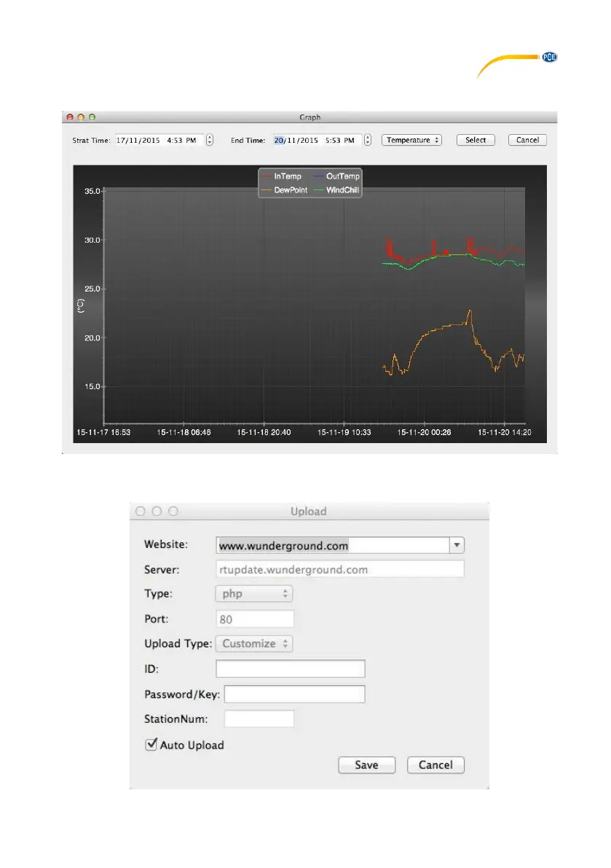The width and height of the screenshot is (611, 868).
Task: Click Cancel button in Graph window
Action: pyautogui.click(x=527, y=140)
